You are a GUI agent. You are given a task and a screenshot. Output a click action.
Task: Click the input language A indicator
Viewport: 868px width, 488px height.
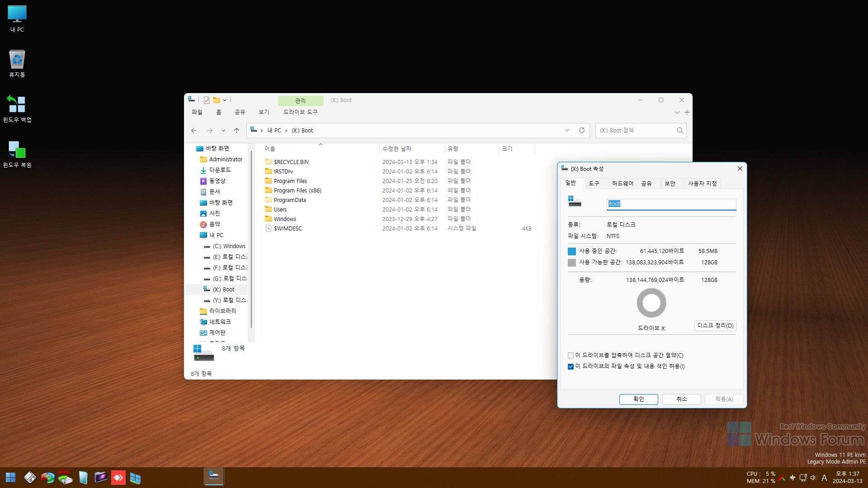pyautogui.click(x=824, y=478)
